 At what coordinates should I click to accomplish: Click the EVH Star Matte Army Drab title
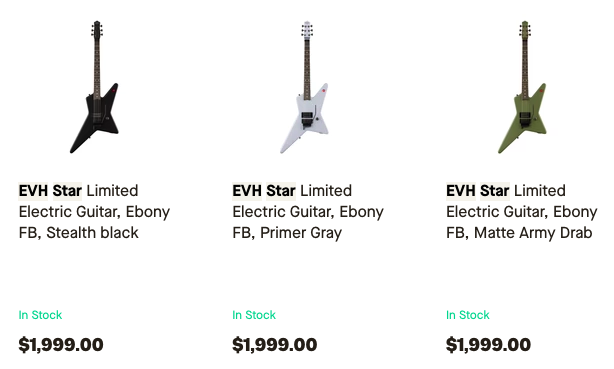click(522, 212)
